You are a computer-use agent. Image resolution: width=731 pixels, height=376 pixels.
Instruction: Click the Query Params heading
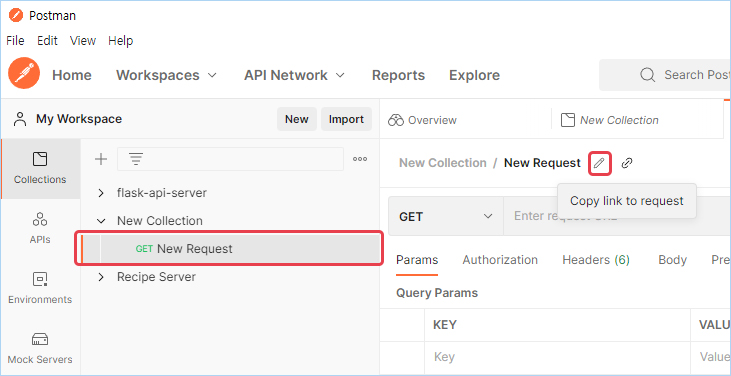pos(437,293)
